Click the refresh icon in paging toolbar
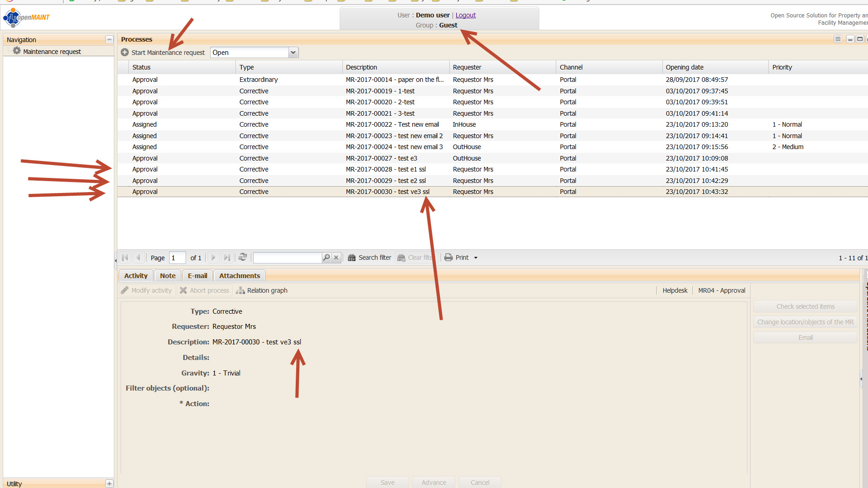 tap(243, 257)
